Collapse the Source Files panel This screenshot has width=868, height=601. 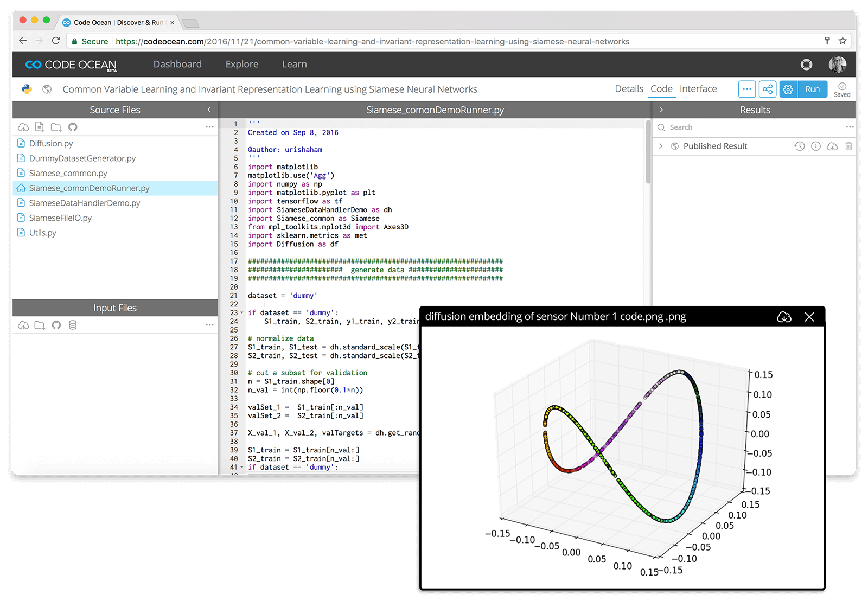tap(209, 110)
